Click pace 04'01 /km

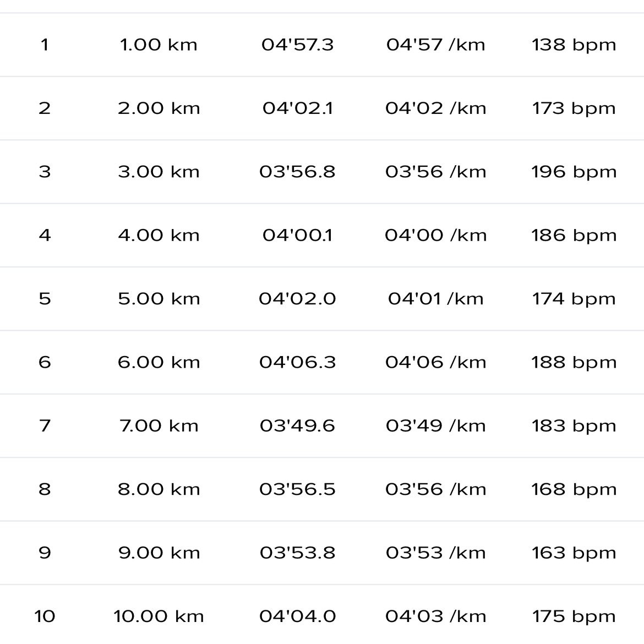(x=436, y=298)
